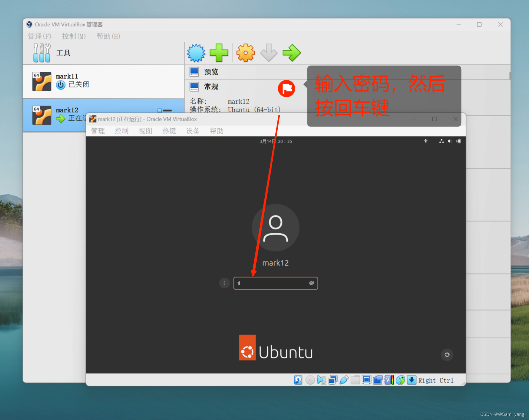Viewport: 529px width, 420px height.
Task: Open session options gear on login screen
Action: coord(447,355)
